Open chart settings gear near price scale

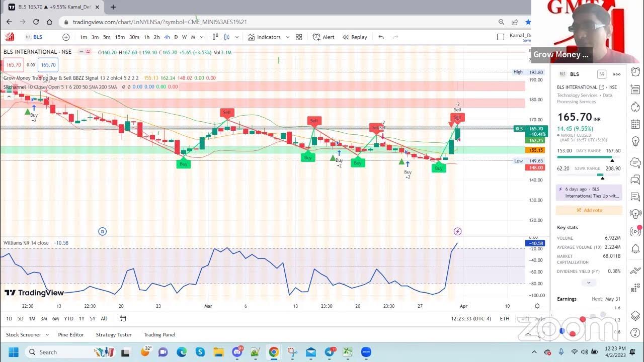point(537,306)
